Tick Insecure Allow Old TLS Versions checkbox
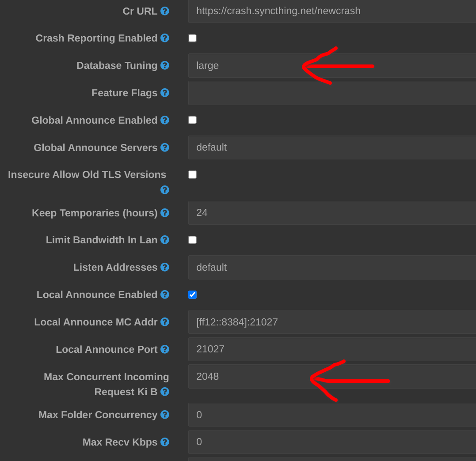Viewport: 476px width, 461px height. pyautogui.click(x=192, y=174)
